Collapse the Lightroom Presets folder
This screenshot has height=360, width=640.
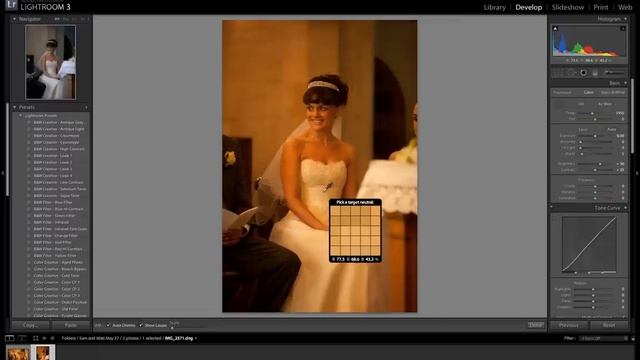click(20, 116)
